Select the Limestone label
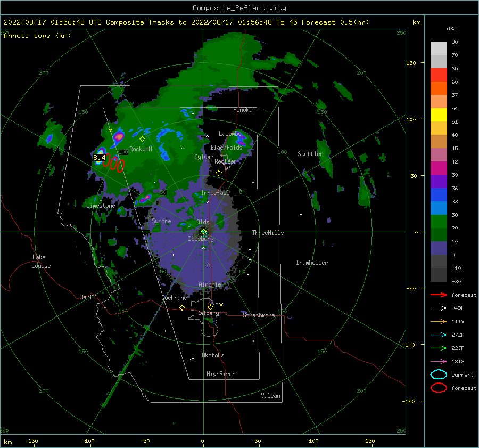The height and width of the screenshot is (448, 479). pos(101,206)
